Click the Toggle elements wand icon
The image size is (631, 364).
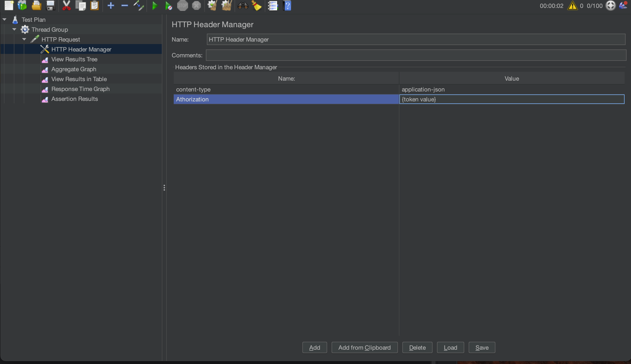pos(138,5)
